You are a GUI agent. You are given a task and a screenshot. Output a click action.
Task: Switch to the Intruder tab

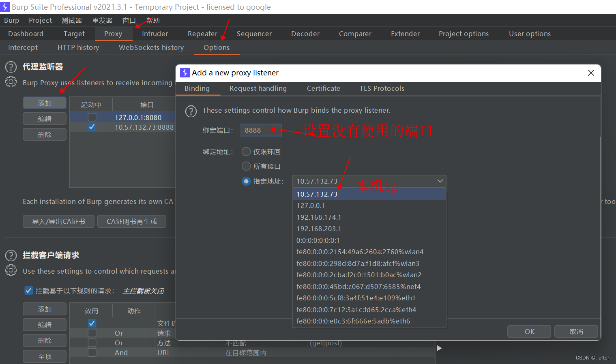pos(155,34)
